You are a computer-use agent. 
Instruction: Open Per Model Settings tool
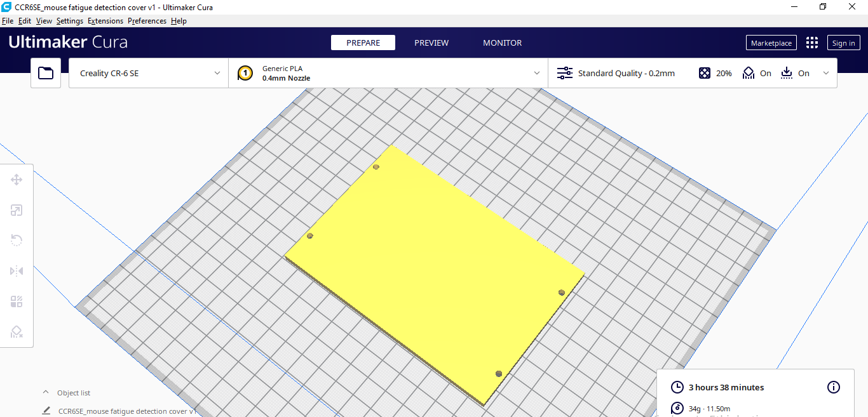(x=17, y=301)
